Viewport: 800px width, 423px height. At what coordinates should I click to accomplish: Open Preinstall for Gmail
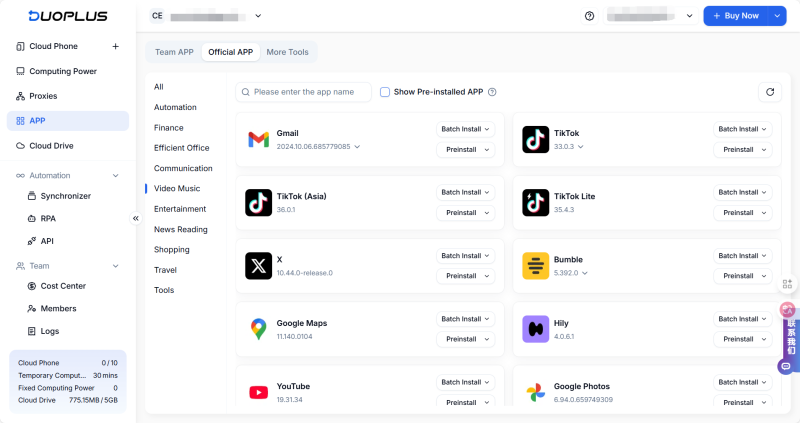465,150
